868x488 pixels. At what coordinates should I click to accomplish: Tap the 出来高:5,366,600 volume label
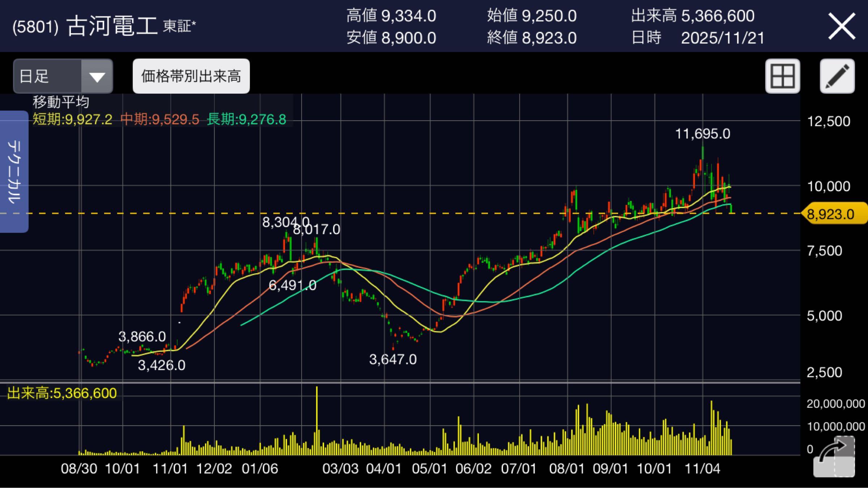pos(62,393)
